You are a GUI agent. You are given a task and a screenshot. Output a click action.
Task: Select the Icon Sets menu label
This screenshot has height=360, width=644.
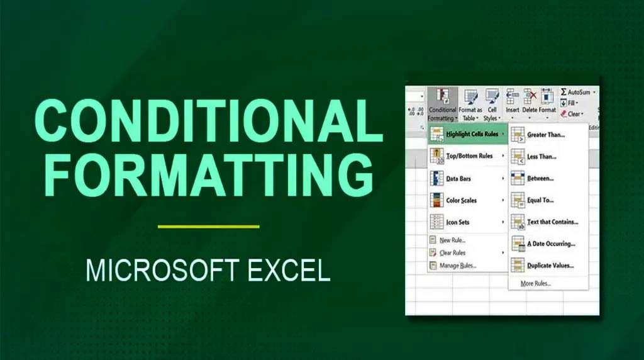point(458,222)
